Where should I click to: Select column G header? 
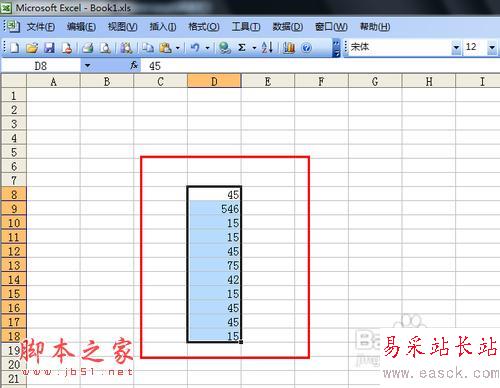pyautogui.click(x=375, y=81)
